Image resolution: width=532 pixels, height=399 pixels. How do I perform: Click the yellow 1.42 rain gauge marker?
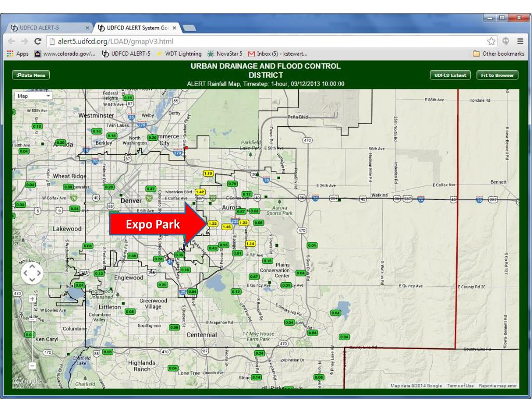point(200,192)
